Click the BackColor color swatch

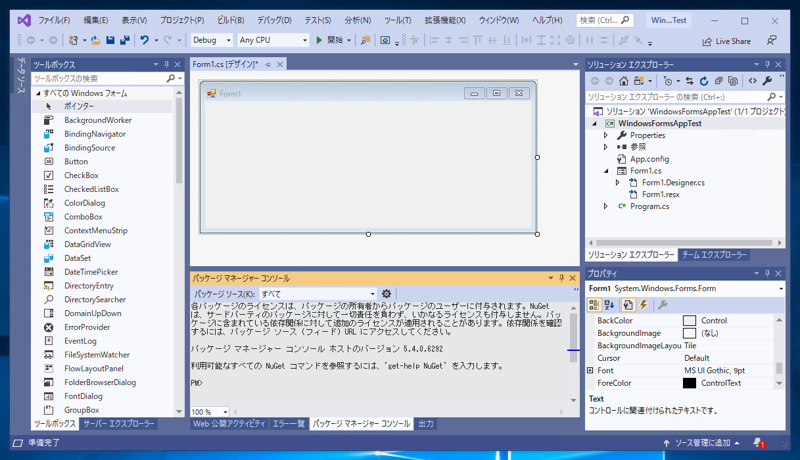(x=689, y=320)
